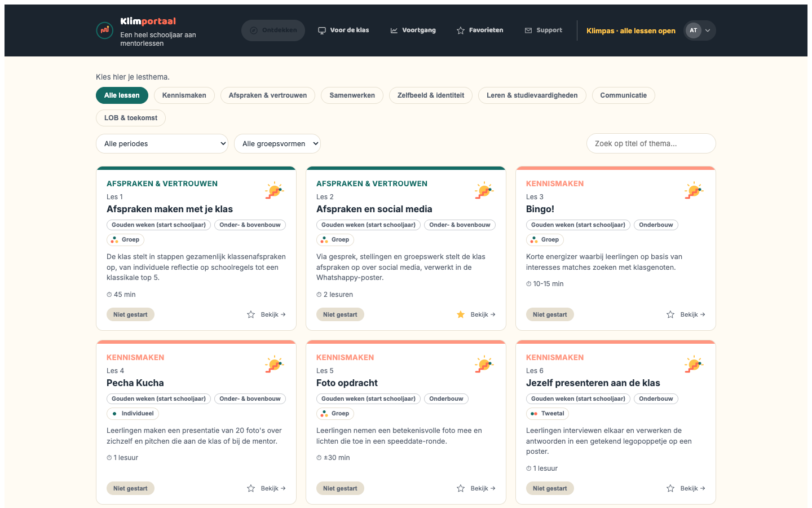Image resolution: width=812 pixels, height=508 pixels.
Task: Unfavorite the 'Afspraken en social media' filled star
Action: [x=461, y=314]
